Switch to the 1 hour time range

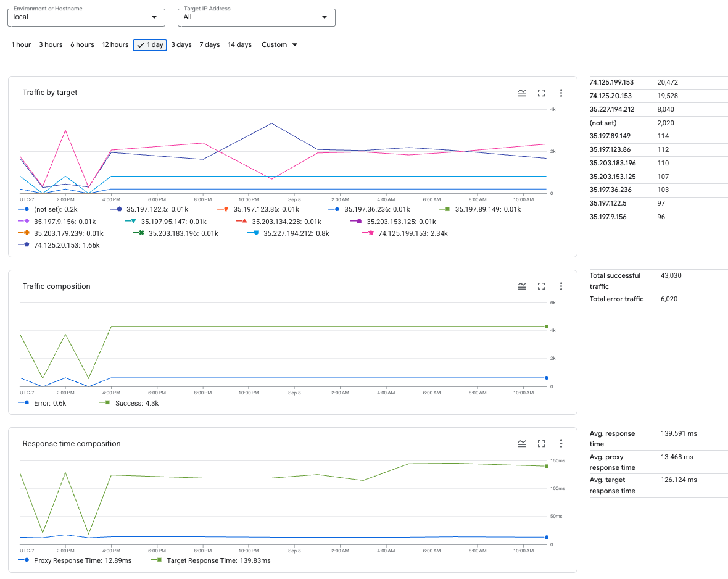(x=21, y=44)
